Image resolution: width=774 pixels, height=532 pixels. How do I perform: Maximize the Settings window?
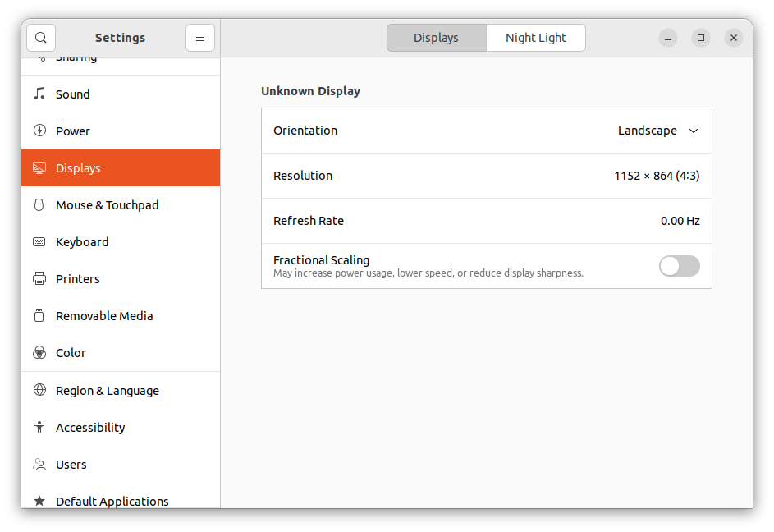click(x=701, y=38)
